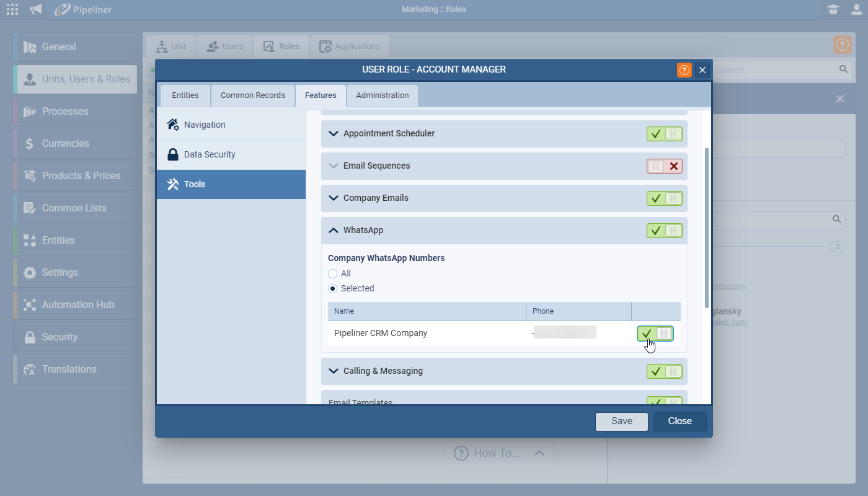Click the orange help icon in dialog header
The image size is (868, 496).
pyautogui.click(x=684, y=70)
